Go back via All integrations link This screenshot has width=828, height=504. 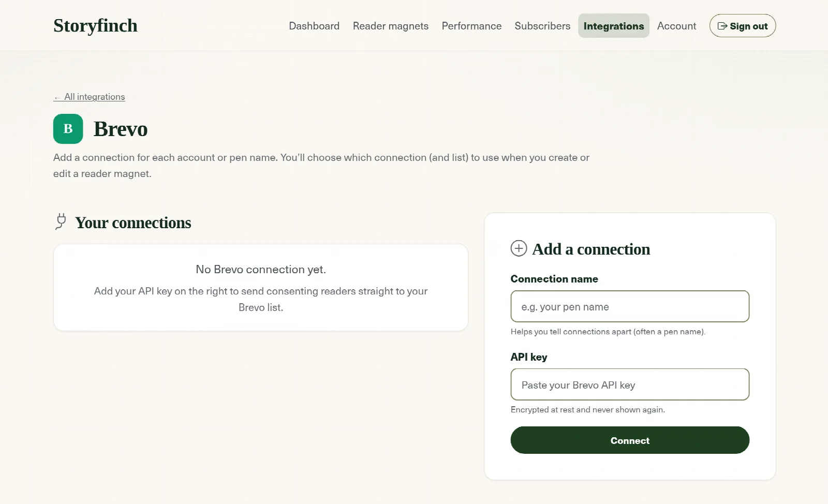(89, 97)
